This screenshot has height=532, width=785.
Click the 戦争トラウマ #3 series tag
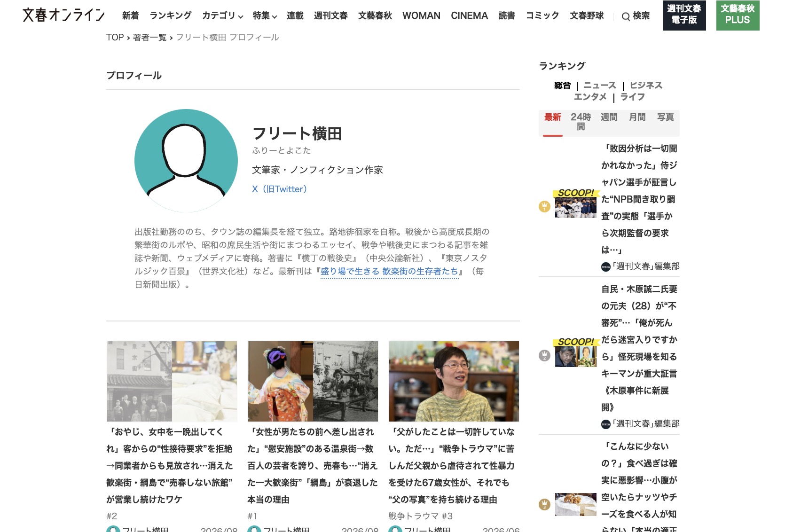tap(421, 516)
